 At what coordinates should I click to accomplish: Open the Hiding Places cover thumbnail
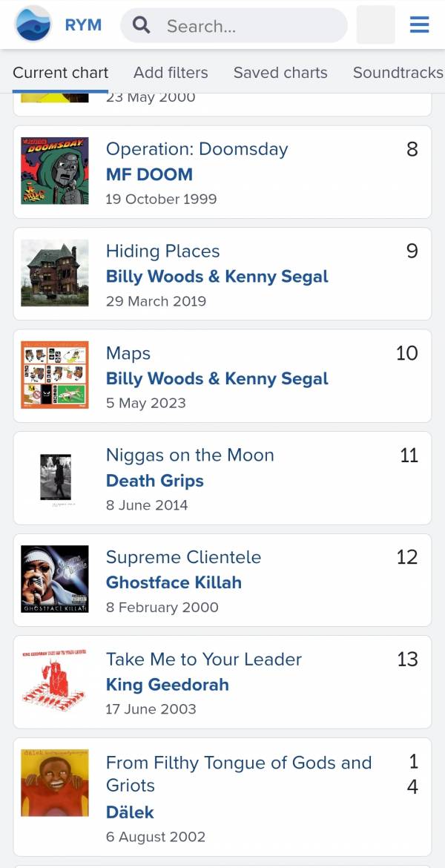55,273
